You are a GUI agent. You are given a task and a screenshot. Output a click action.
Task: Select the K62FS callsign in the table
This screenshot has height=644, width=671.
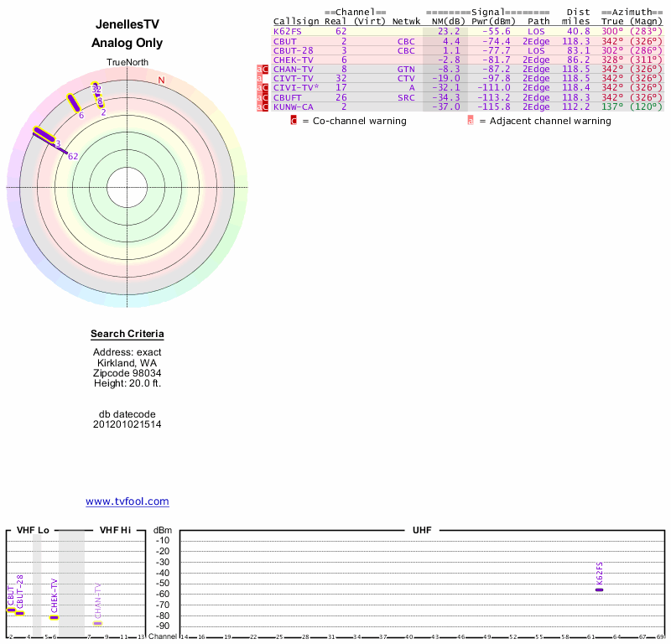[x=286, y=32]
